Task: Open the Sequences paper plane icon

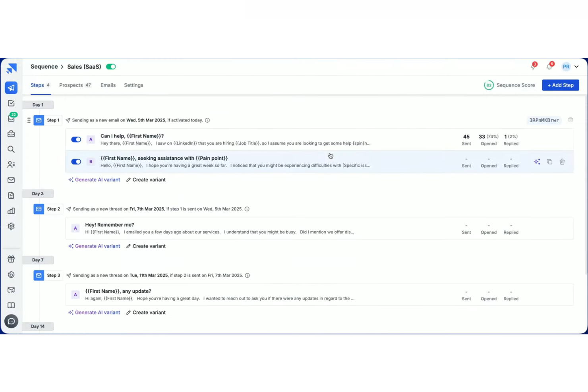Action: [x=11, y=88]
